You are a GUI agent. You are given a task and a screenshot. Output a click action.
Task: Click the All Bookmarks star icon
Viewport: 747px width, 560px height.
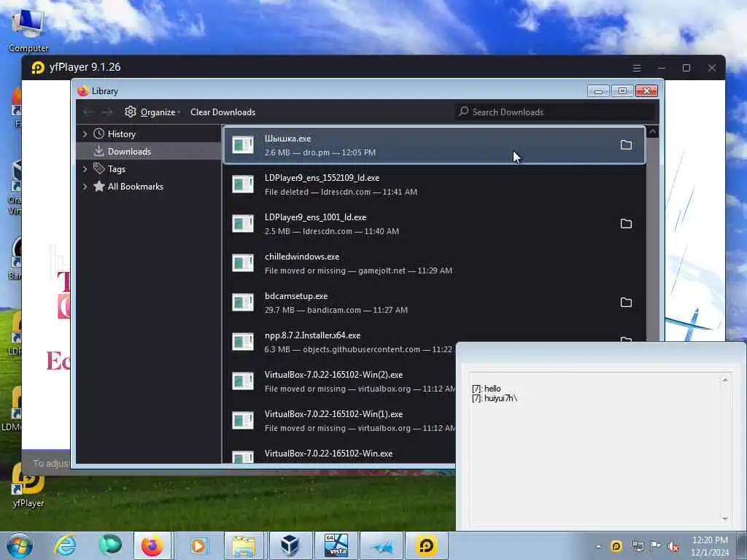98,186
